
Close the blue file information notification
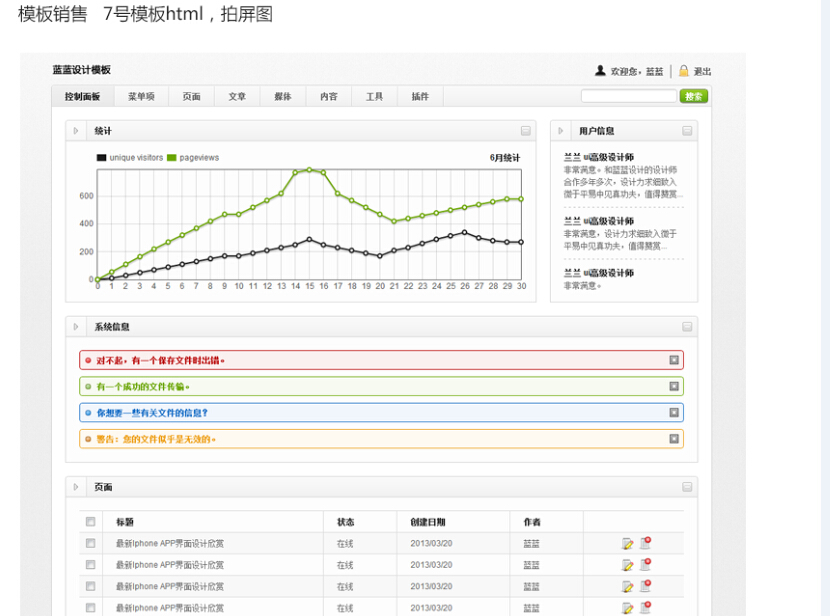[674, 412]
